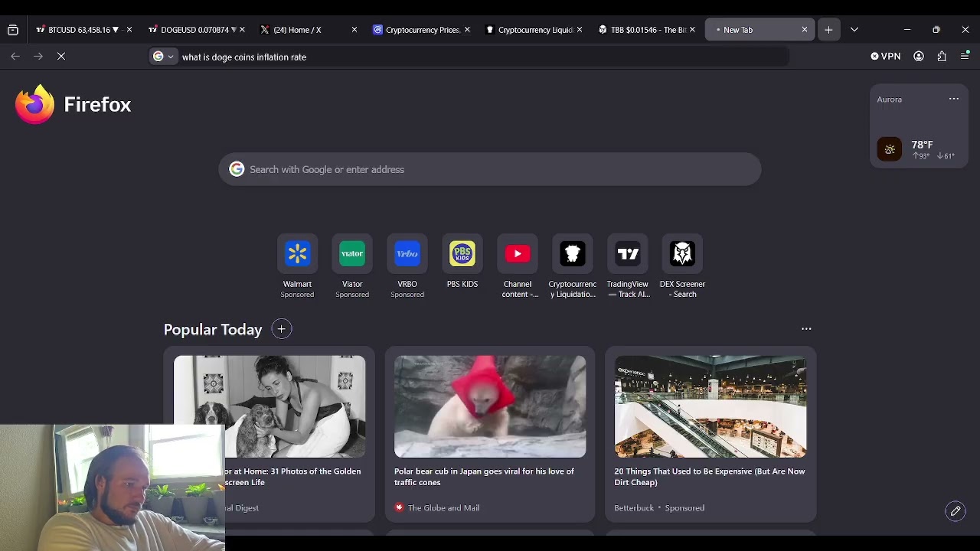980x551 pixels.
Task: Open the Firefox account menu
Action: point(919,56)
